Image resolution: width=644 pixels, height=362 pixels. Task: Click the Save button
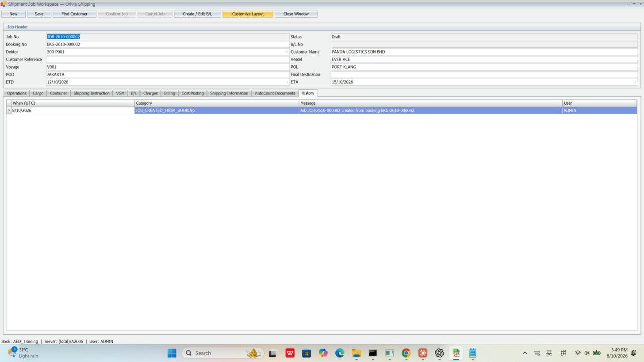(x=39, y=14)
